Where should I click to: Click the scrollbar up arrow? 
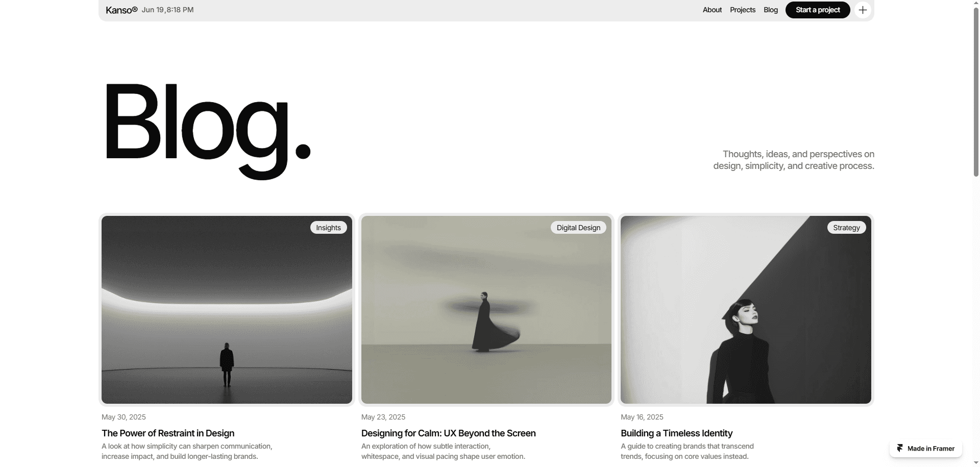(x=976, y=3)
